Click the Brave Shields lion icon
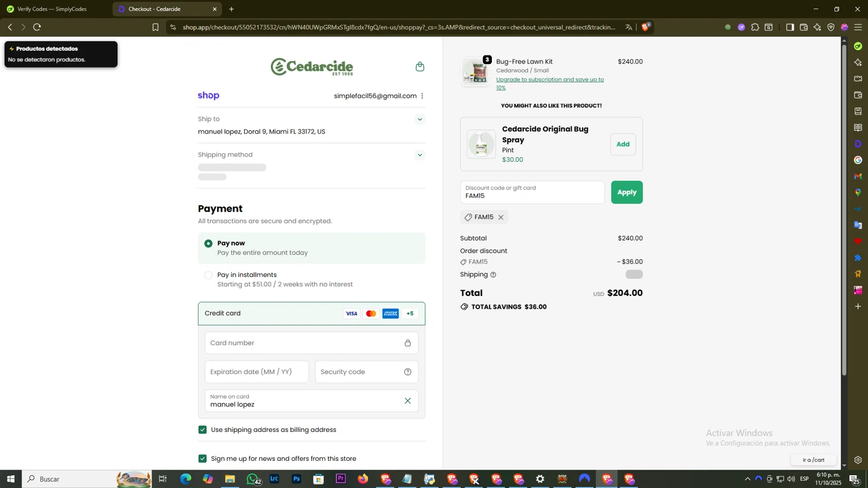Viewport: 868px width, 488px height. click(x=646, y=27)
